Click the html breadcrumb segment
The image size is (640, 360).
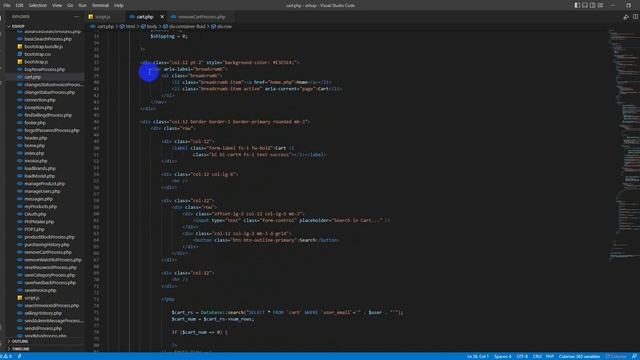coord(127,27)
